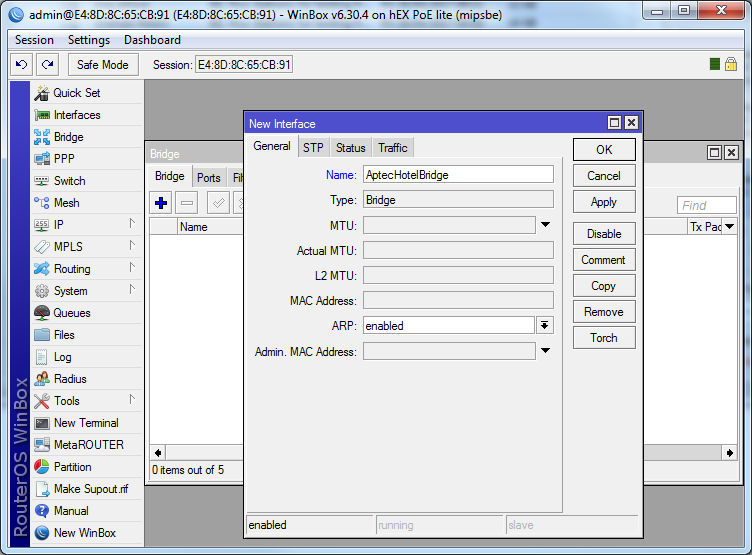The width and height of the screenshot is (752, 555).
Task: Expand MPLS submenu arrow
Action: click(132, 246)
